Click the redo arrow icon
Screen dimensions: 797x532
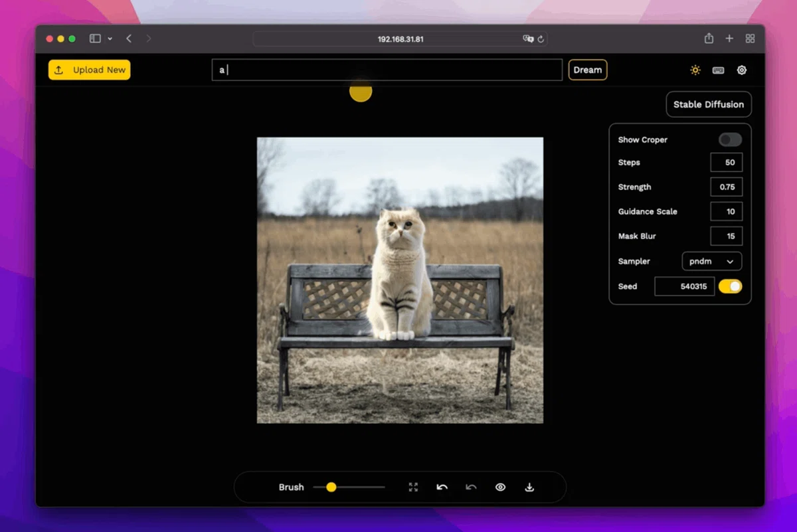[x=472, y=487]
